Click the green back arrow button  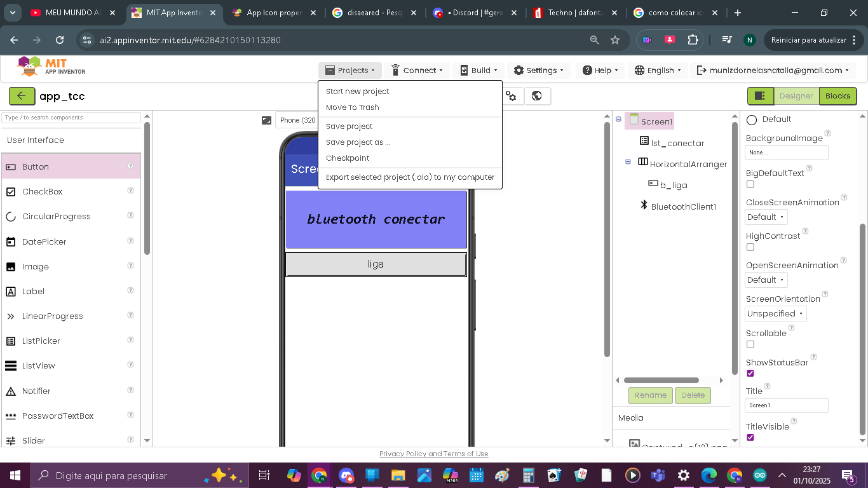point(22,96)
